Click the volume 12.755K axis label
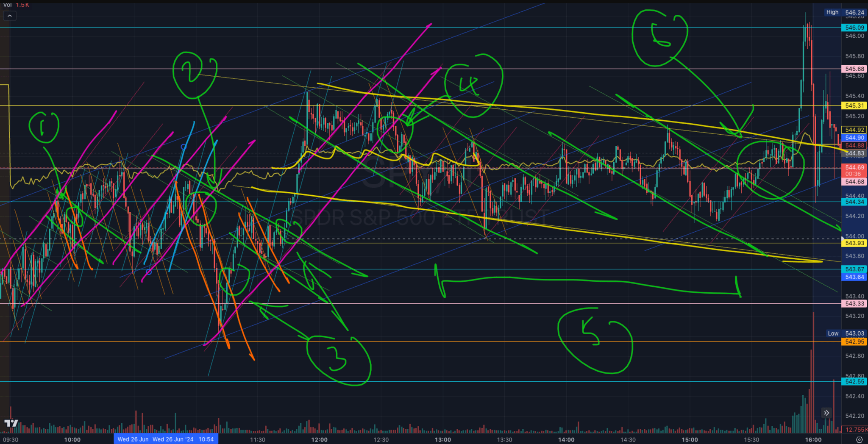Image resolution: width=868 pixels, height=444 pixels. pos(854,430)
